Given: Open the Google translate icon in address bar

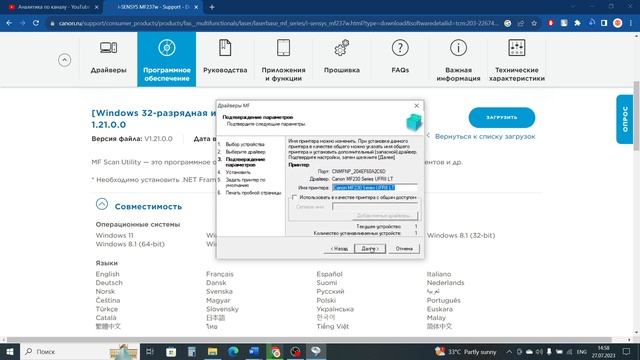Looking at the screenshot, I should pos(507,23).
